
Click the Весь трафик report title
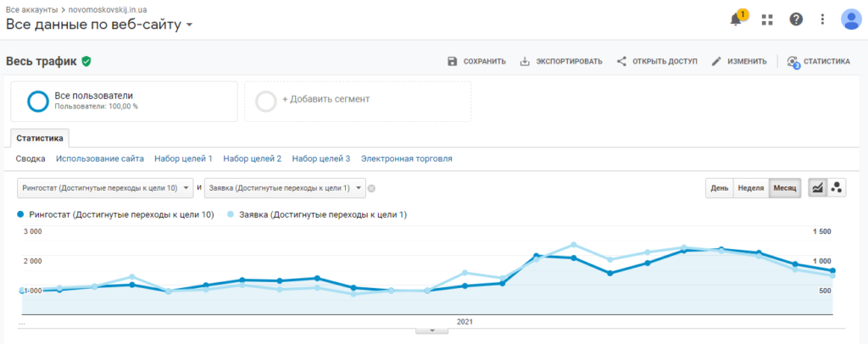point(42,61)
